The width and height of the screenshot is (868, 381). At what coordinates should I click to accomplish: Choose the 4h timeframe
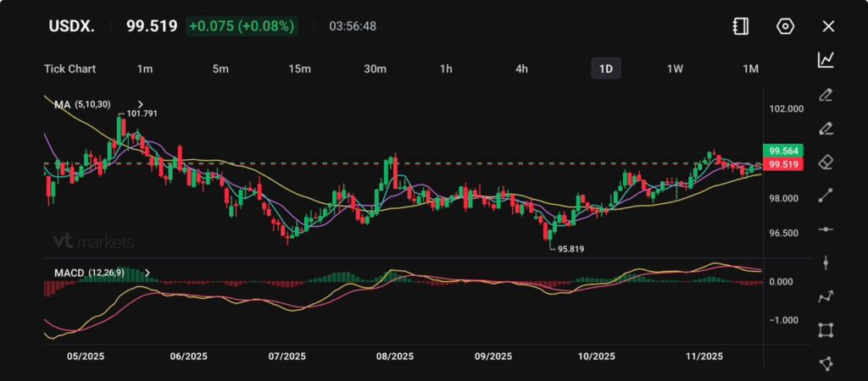pos(522,69)
